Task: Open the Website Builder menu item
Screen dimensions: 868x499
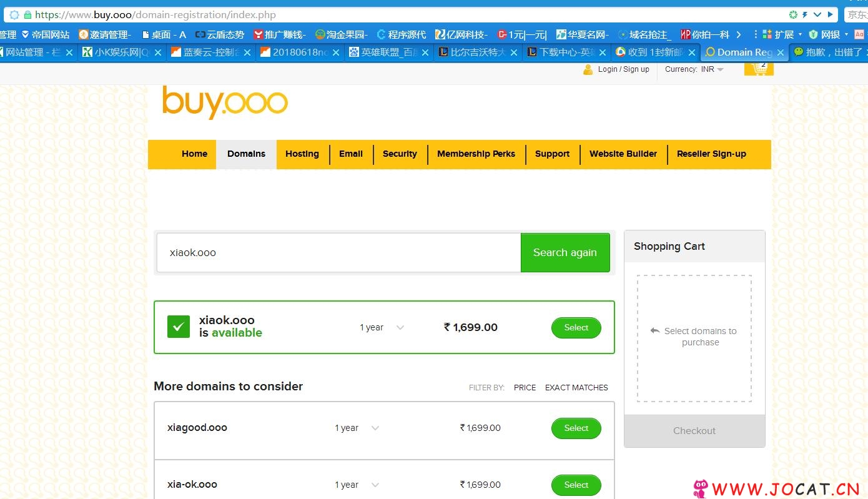Action: click(623, 154)
